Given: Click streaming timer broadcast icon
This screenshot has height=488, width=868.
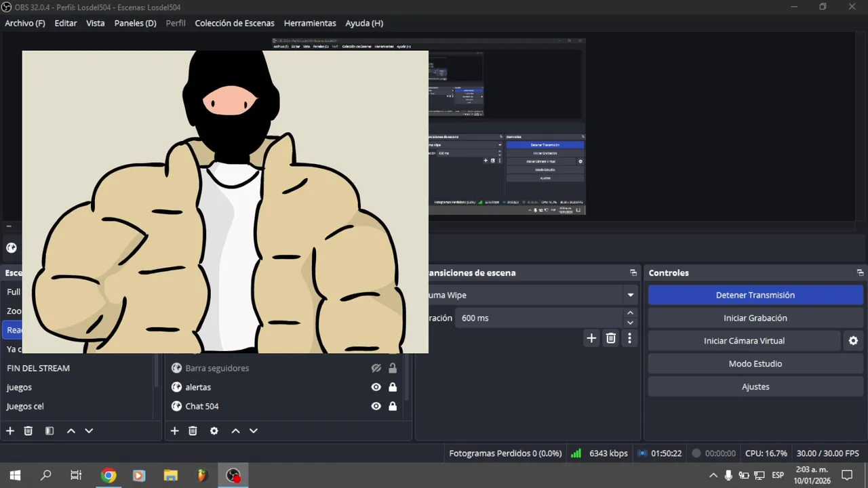Looking at the screenshot, I should point(642,453).
